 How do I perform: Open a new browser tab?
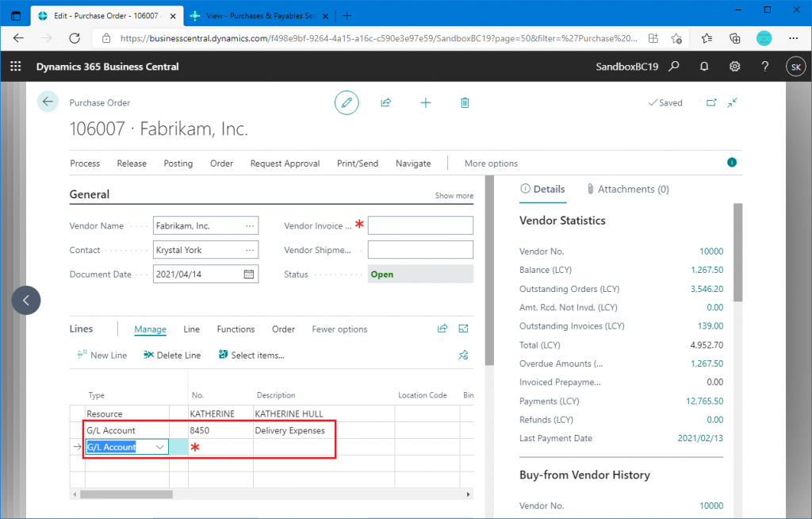[x=347, y=16]
